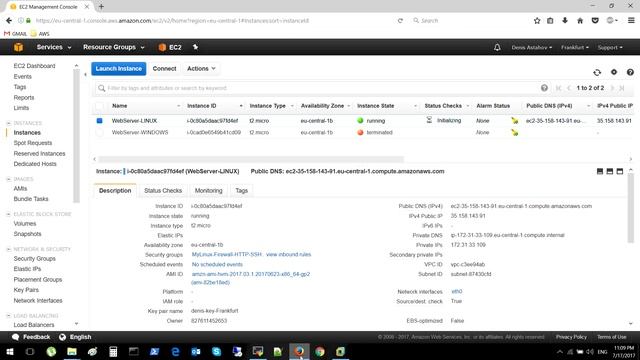Viewport: 640px width, 360px height.
Task: Click the Connect button
Action: click(x=164, y=69)
